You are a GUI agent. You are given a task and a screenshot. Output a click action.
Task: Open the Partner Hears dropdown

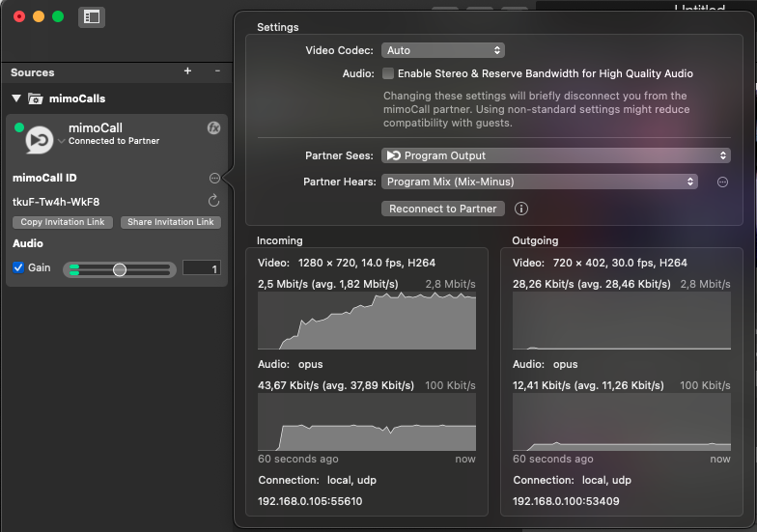[x=540, y=182]
